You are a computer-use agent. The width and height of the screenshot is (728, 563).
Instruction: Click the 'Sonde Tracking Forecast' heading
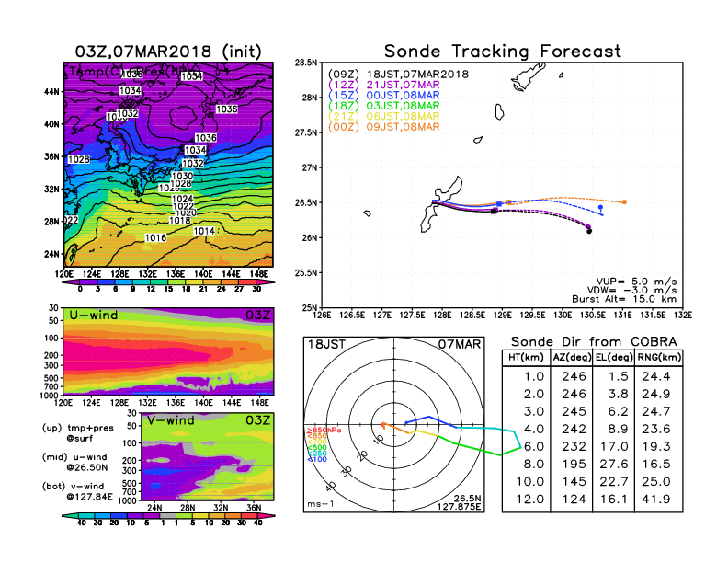[503, 52]
